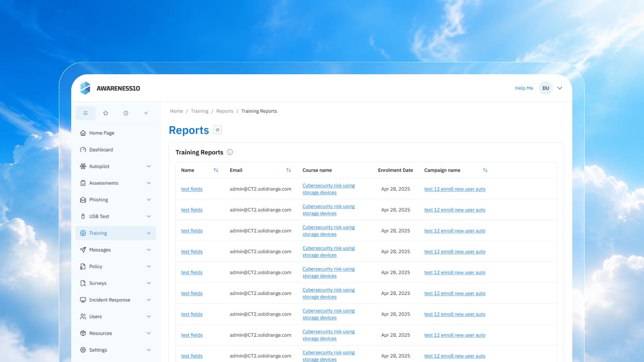Click first row's admin@CT2.solidrange.com email
Viewport: 644px width, 362px height.
(261, 189)
